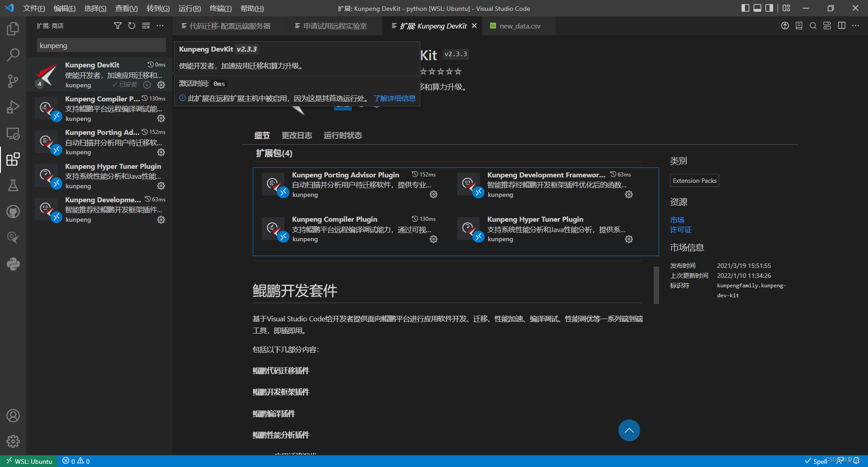Click the Spell status bar item
Viewport: 868px width, 467px height.
816,461
